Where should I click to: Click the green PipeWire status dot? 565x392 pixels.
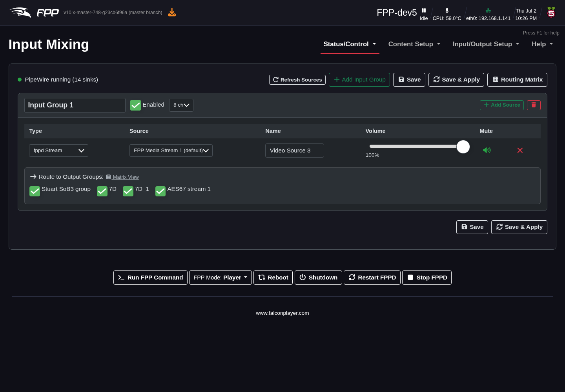click(x=20, y=80)
